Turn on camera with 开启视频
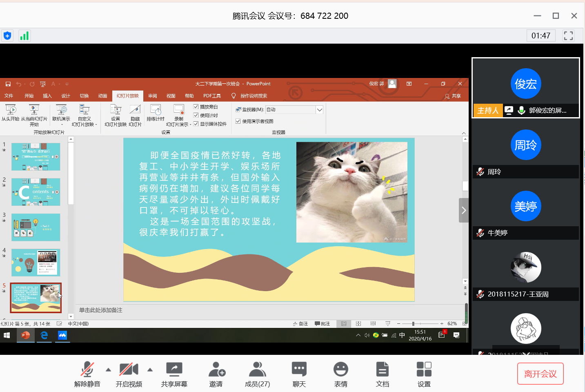This screenshot has height=392, width=585. point(129,370)
